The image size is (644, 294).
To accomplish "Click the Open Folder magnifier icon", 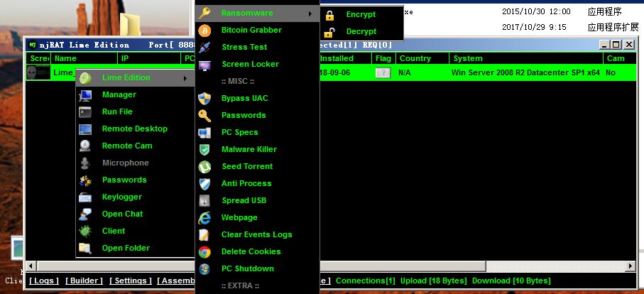I will pos(85,248).
